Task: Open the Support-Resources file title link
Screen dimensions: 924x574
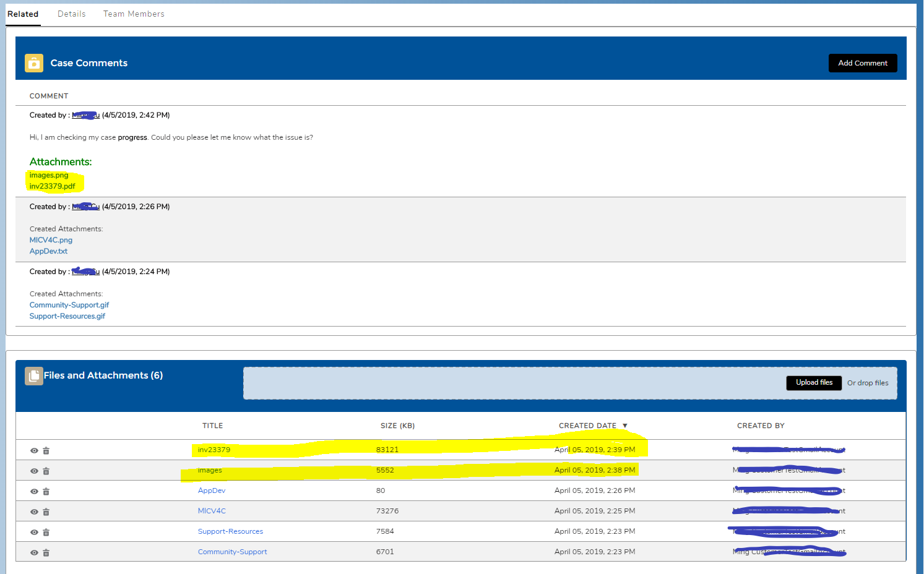Action: [x=230, y=531]
